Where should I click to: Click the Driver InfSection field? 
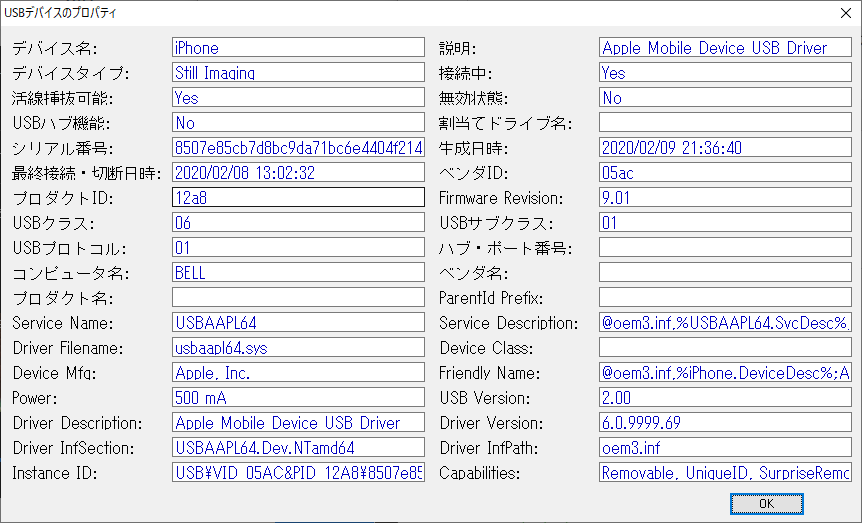(x=298, y=448)
